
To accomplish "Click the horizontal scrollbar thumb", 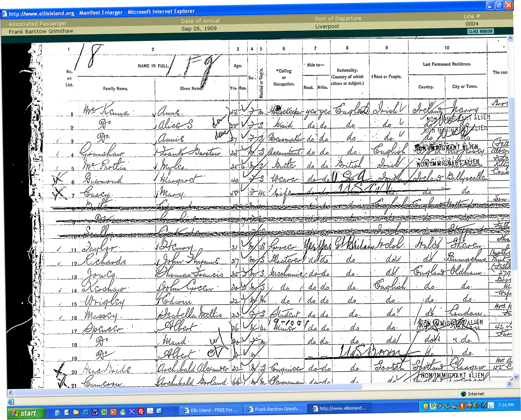I will pyautogui.click(x=189, y=389).
